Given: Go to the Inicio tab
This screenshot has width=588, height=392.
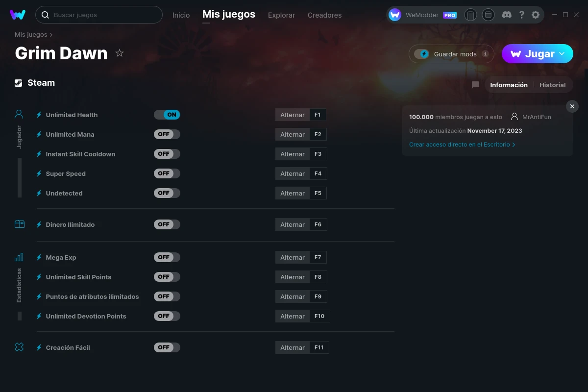Looking at the screenshot, I should click(181, 15).
